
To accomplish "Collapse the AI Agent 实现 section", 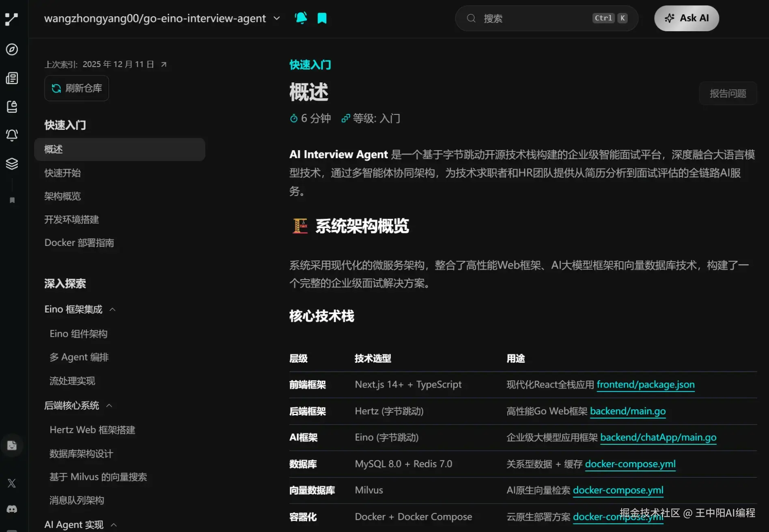I will pos(114,525).
